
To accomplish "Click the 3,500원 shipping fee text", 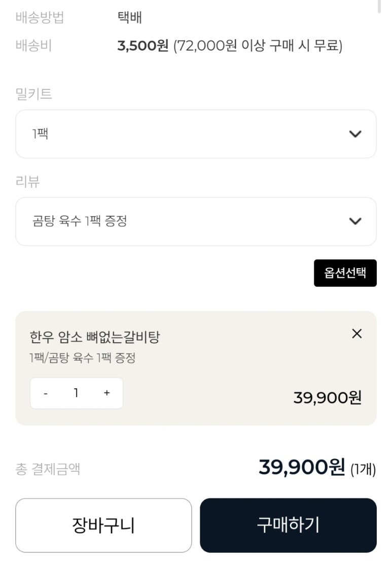I will point(142,46).
